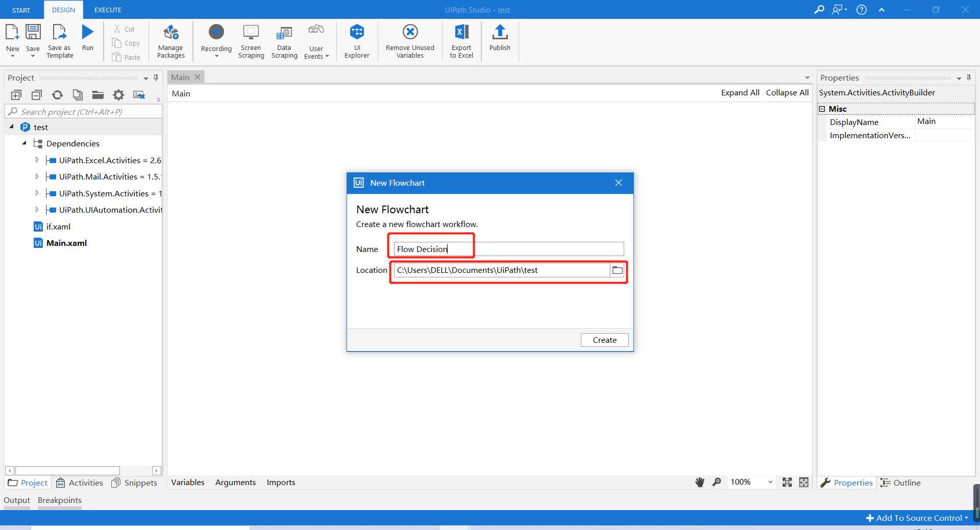Click the New file icon in ribbon
980x530 pixels.
pos(12,33)
